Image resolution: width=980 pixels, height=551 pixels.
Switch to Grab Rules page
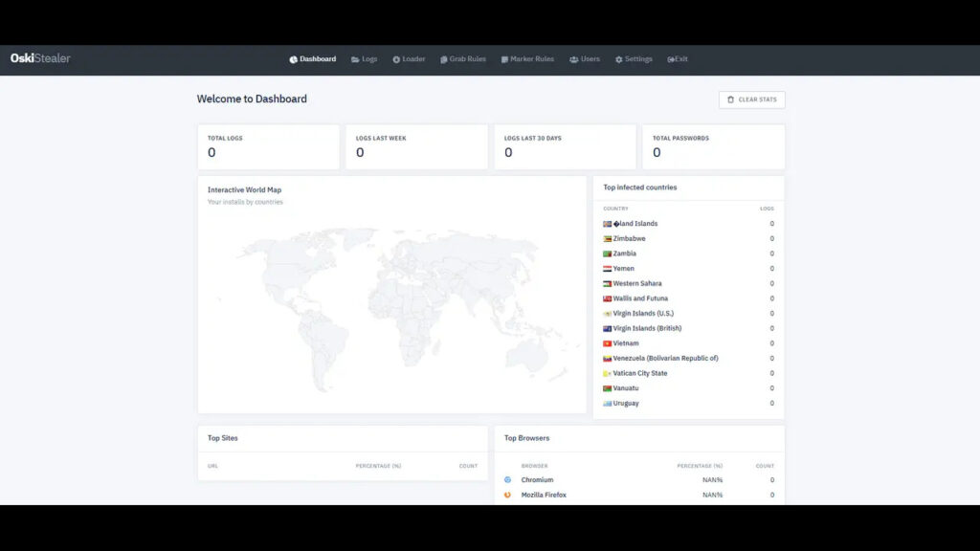pos(463,59)
